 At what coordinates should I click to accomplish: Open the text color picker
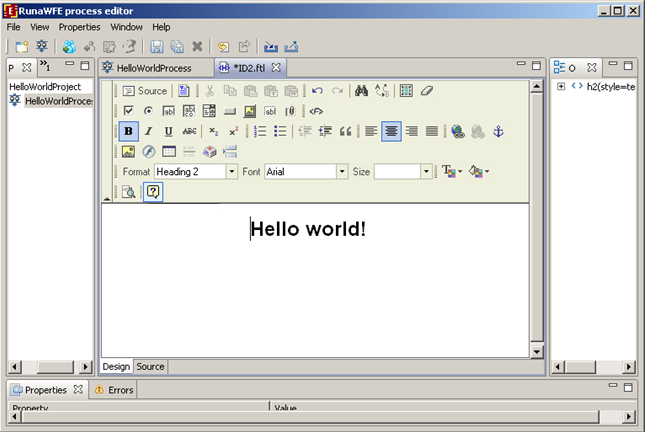point(452,172)
